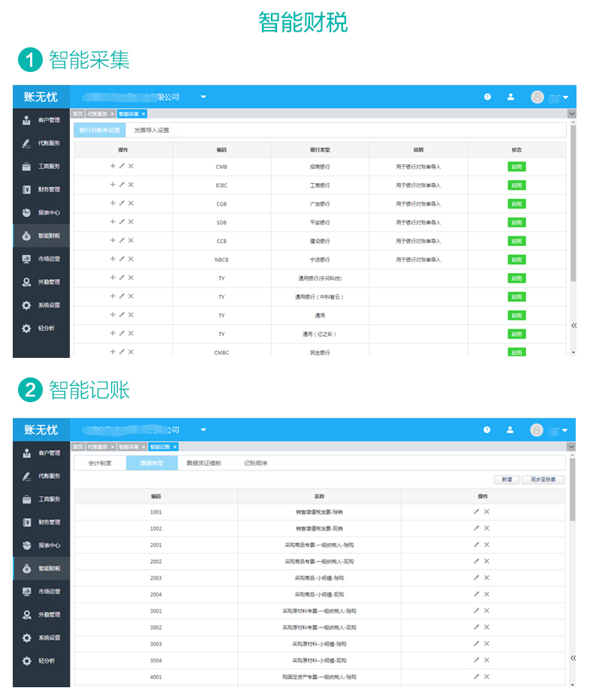Click the edit pencil for the CMB bank row
Viewport: 593px width, 700px height.
[122, 166]
